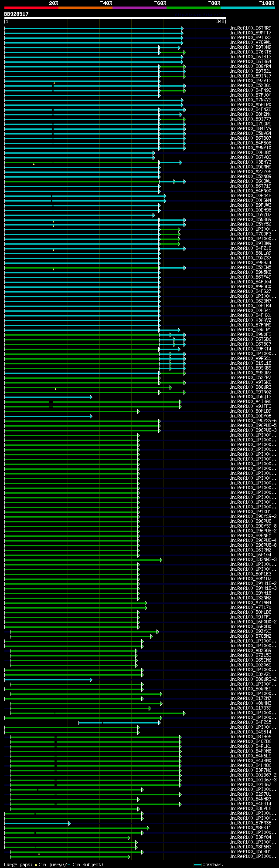Screen dimensions: 279x868
Task: Click hit label UniRef100_Q32NN2-3
Action: (x=253, y=559)
